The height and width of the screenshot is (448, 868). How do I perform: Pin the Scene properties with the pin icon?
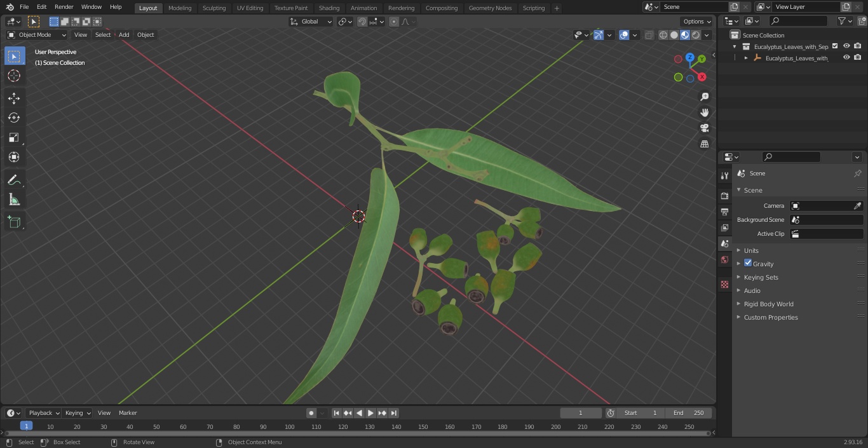[857, 173]
